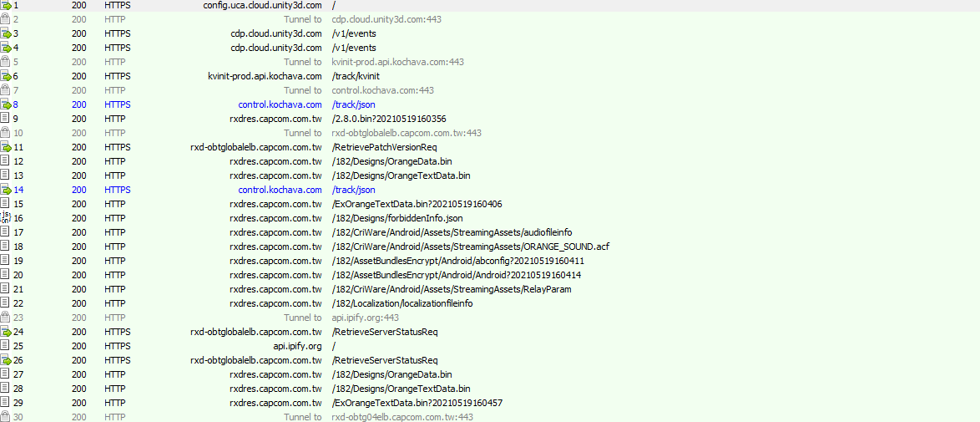This screenshot has height=422, width=980.
Task: Click the lock icon for tunnel row 2
Action: 5,19
